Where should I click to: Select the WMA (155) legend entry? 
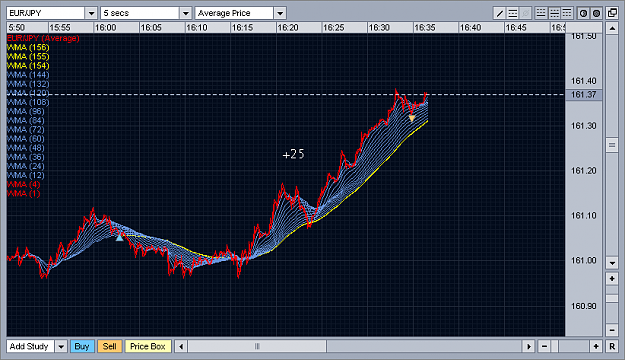coord(28,57)
